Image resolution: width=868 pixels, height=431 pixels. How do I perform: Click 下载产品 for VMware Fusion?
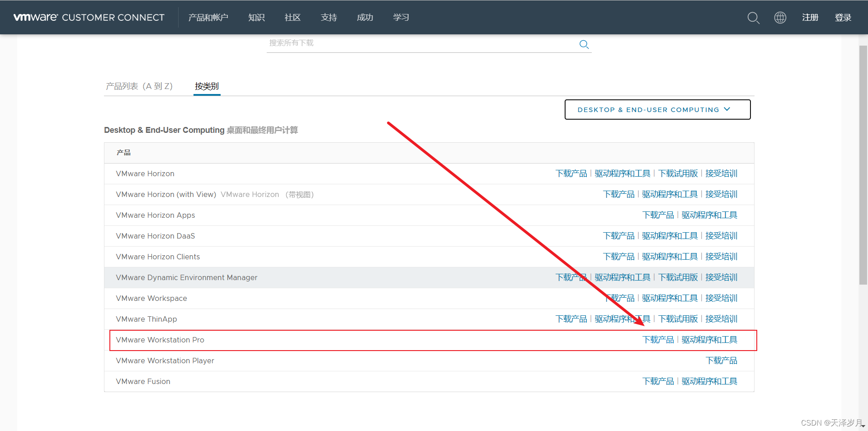tap(658, 381)
